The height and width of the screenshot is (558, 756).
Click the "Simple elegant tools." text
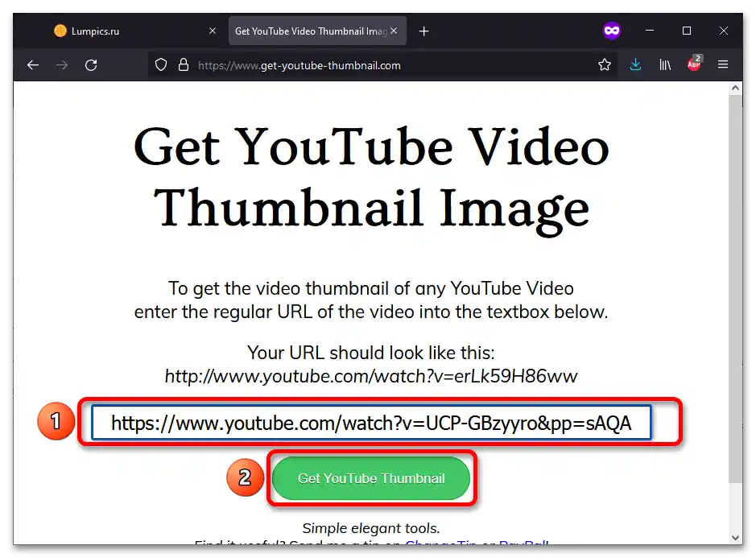click(x=371, y=528)
